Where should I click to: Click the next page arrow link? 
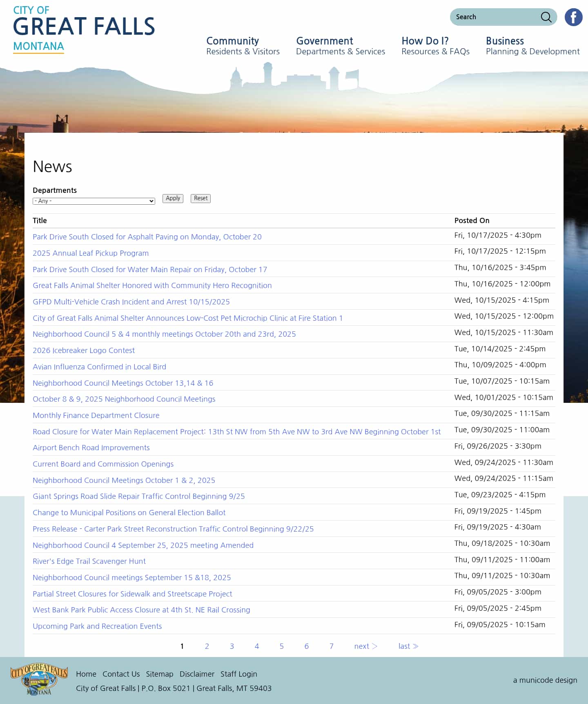(x=365, y=646)
